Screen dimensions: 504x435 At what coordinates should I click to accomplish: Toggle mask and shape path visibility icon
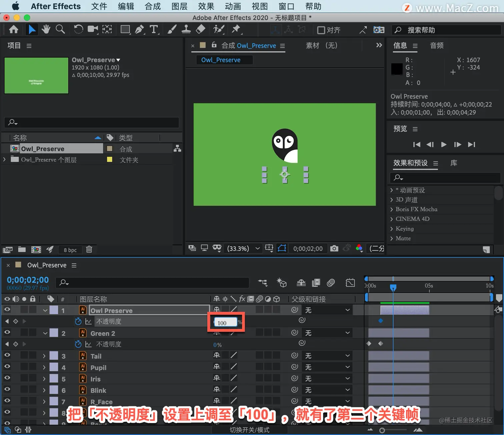[282, 248]
